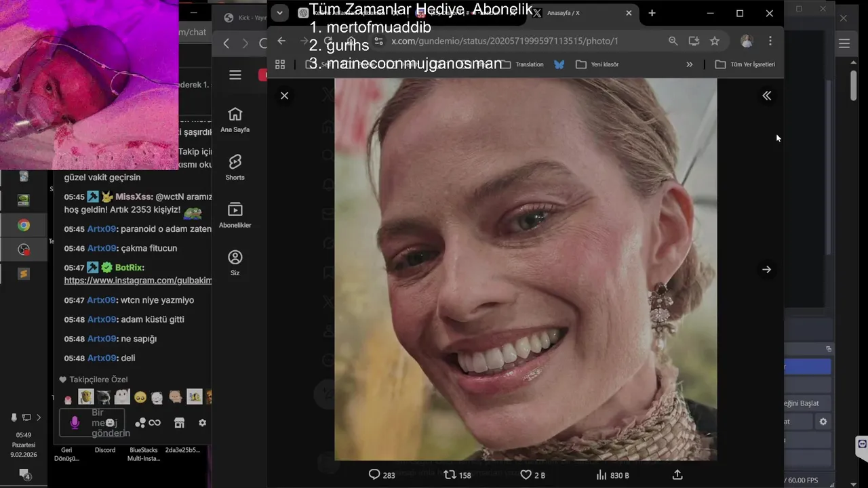
Task: Click the chat message input field
Action: pos(92,422)
